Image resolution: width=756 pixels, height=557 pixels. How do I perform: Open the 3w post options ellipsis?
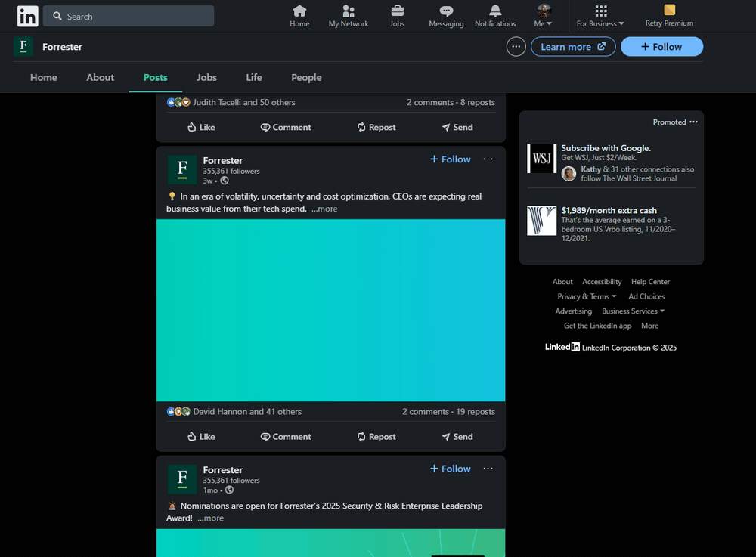(488, 159)
